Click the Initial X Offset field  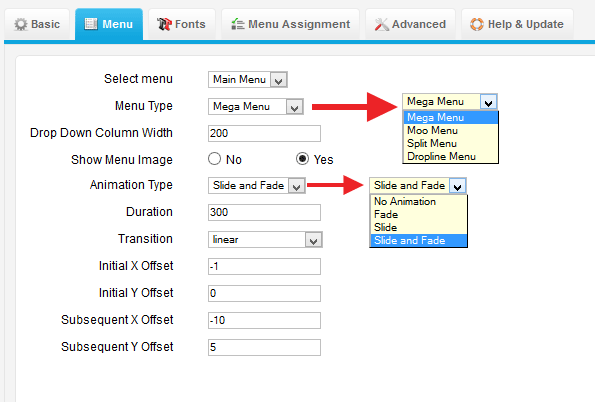(x=264, y=266)
